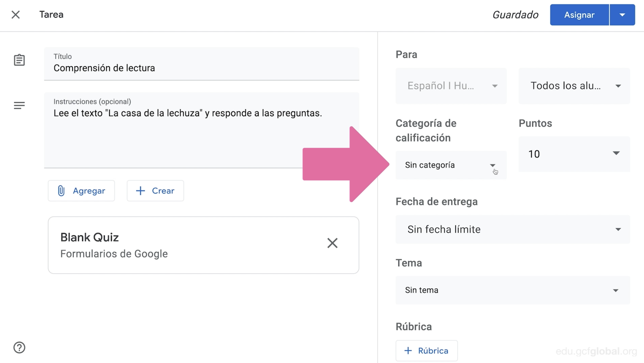This screenshot has height=363, width=644.
Task: Expand the Sin tema dropdown
Action: [513, 290]
